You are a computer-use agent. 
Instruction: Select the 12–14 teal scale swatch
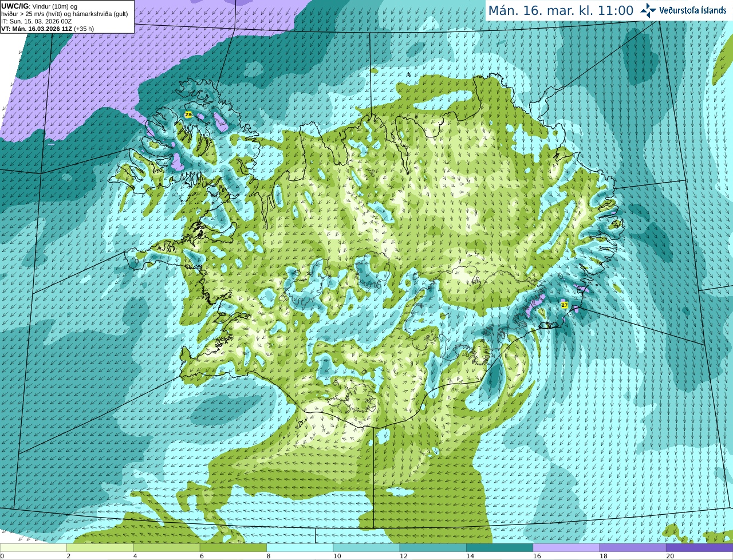433,548
